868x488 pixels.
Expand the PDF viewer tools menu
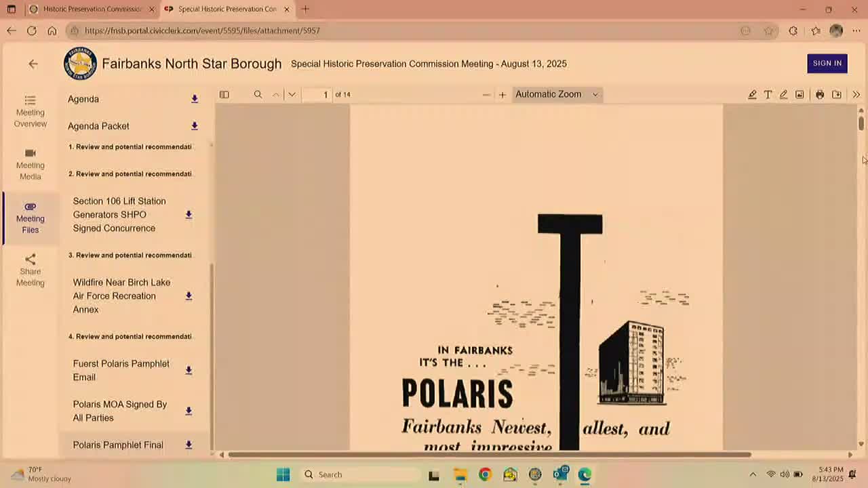click(x=856, y=94)
